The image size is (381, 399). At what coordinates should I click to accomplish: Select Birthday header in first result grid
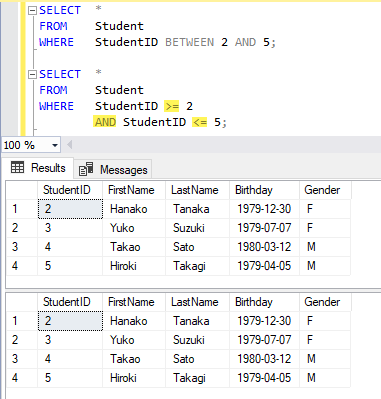(x=265, y=190)
